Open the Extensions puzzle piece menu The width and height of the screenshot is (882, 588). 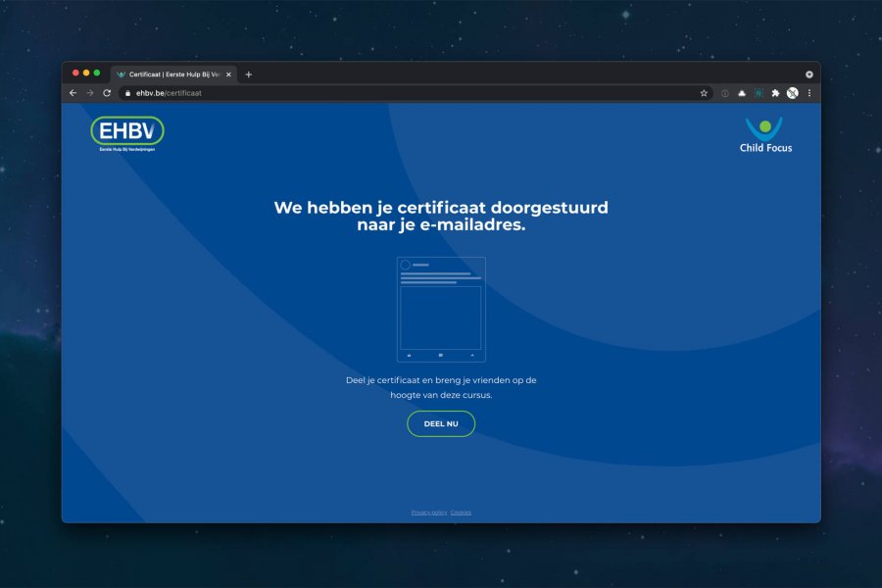point(775,93)
